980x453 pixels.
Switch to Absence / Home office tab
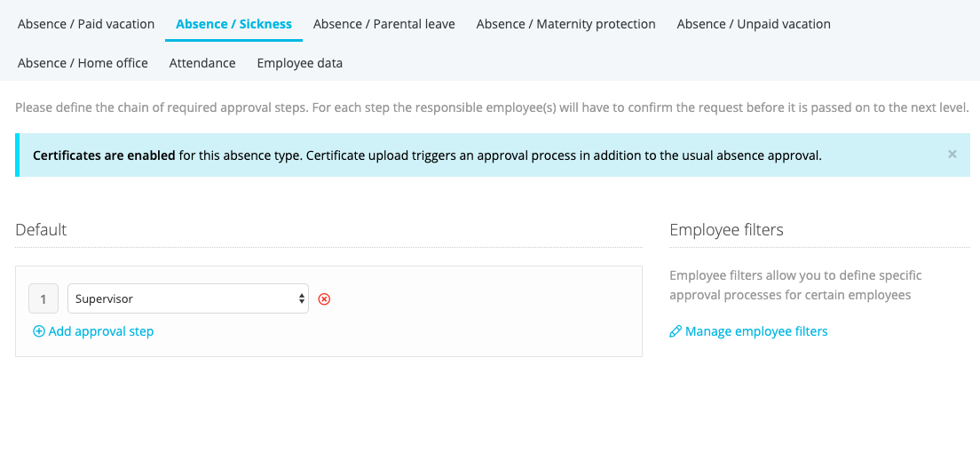(x=83, y=63)
